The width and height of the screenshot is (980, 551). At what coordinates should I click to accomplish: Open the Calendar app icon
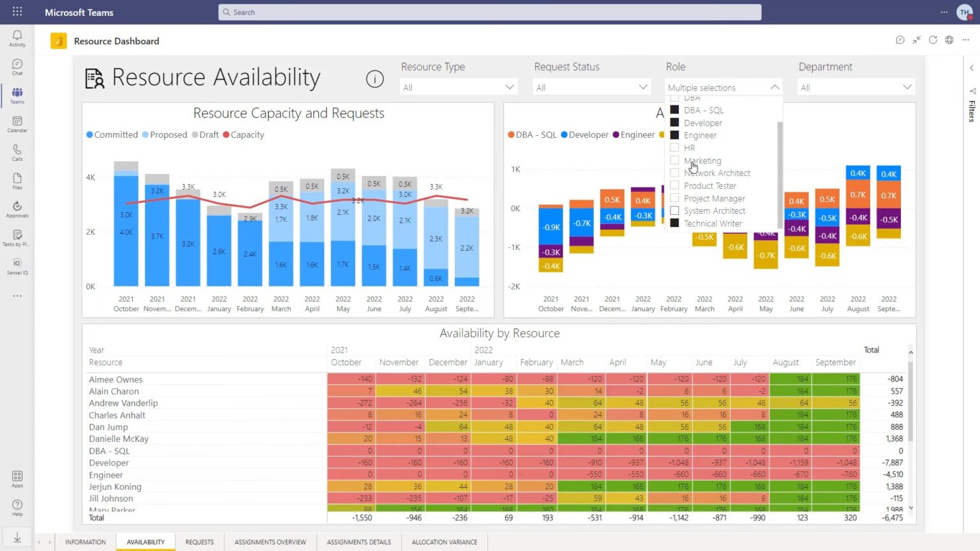click(17, 124)
